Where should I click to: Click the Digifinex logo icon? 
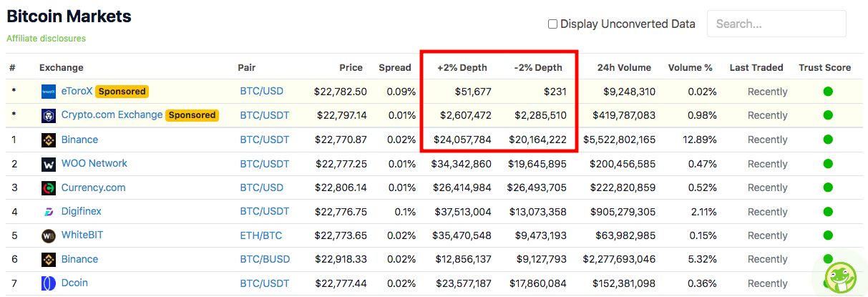click(48, 212)
